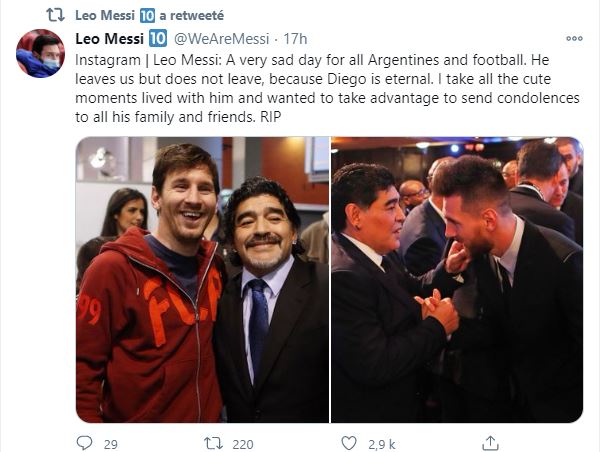Viewport: 603px width, 452px height.
Task: Like the tweet with the heart icon
Action: click(348, 442)
